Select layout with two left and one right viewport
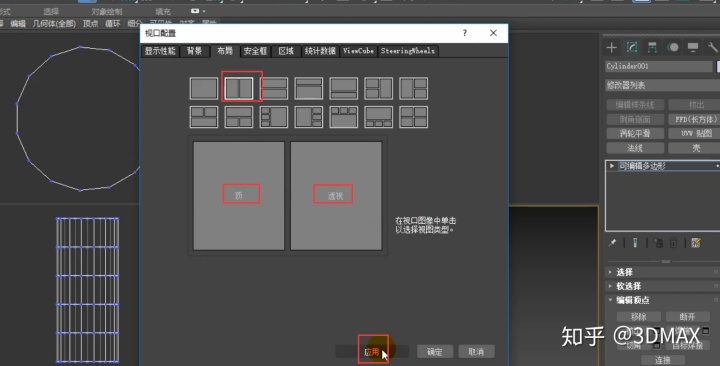 pyautogui.click(x=378, y=89)
